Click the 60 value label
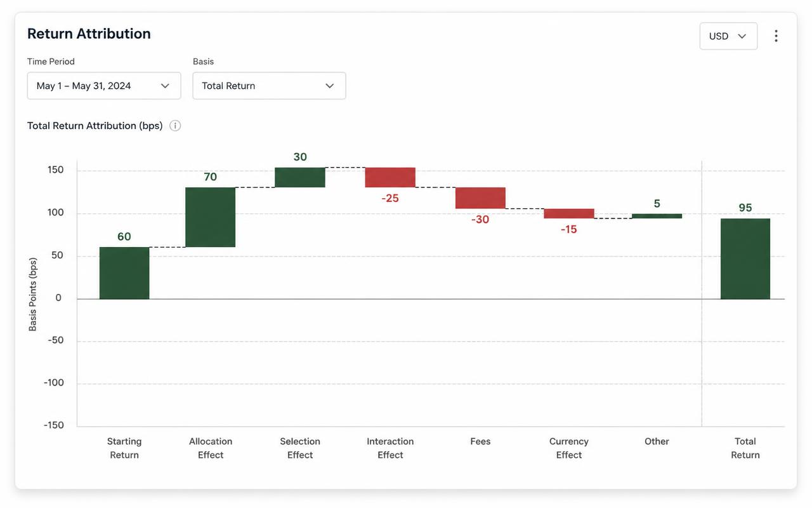 (x=124, y=237)
